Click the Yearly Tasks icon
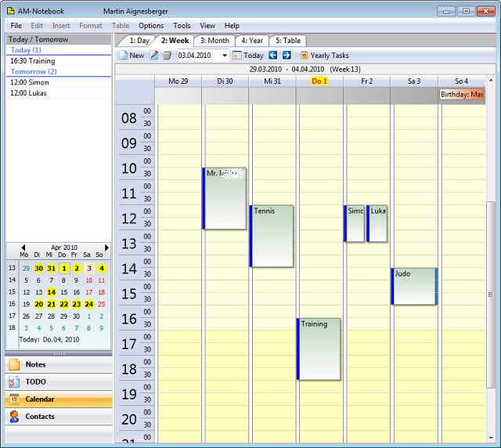The width and height of the screenshot is (501, 448). pyautogui.click(x=304, y=56)
